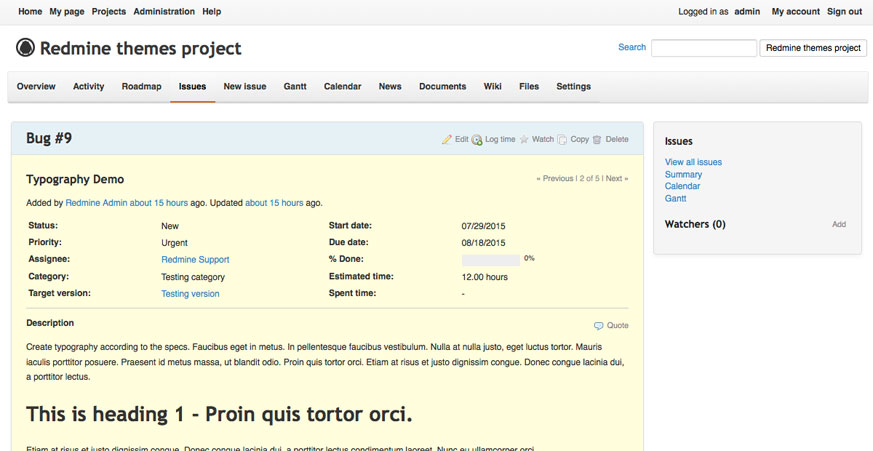Open the Roadmap tab

click(x=141, y=86)
